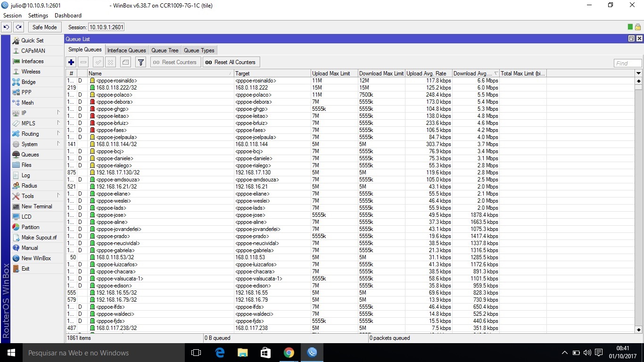This screenshot has height=362, width=644.
Task: Expand the Tools submenu
Action: pyautogui.click(x=58, y=196)
